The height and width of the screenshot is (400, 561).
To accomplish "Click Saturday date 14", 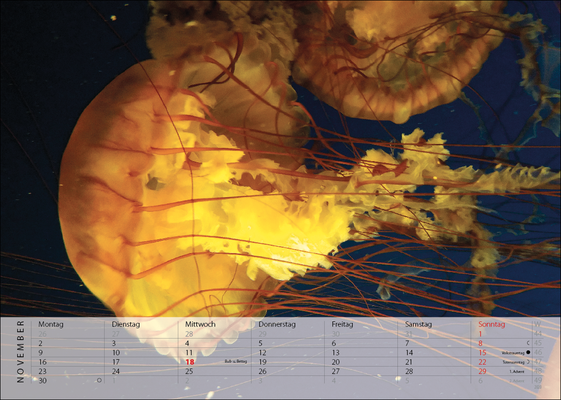I will point(409,352).
